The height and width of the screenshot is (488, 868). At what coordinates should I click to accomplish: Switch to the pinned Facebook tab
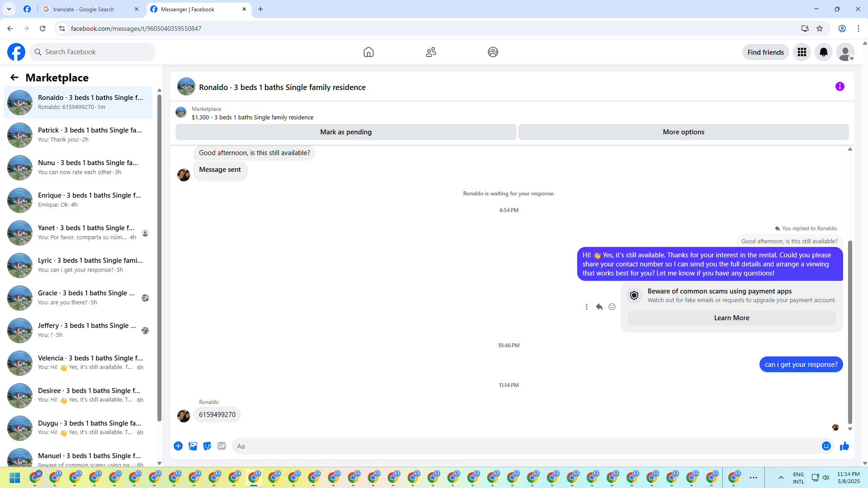click(x=27, y=9)
